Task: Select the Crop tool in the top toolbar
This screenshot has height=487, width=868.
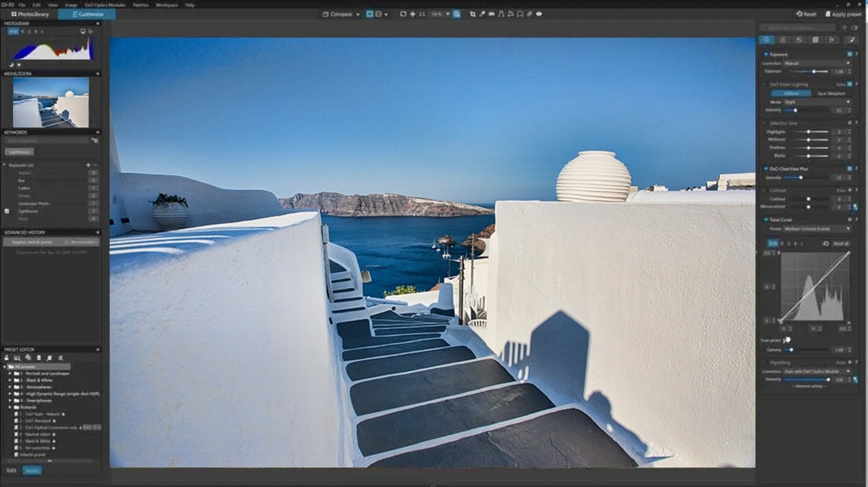Action: 474,14
